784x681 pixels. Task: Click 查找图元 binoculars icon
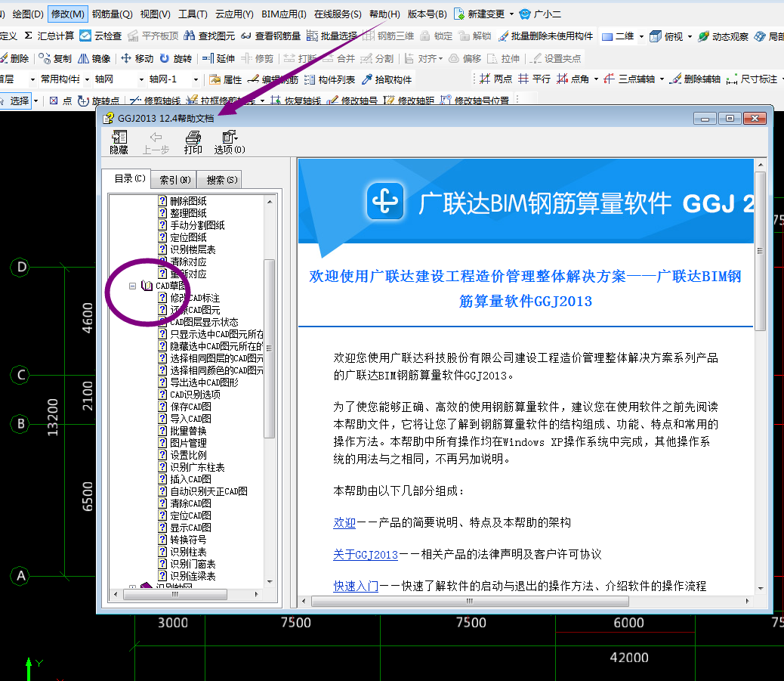[189, 36]
